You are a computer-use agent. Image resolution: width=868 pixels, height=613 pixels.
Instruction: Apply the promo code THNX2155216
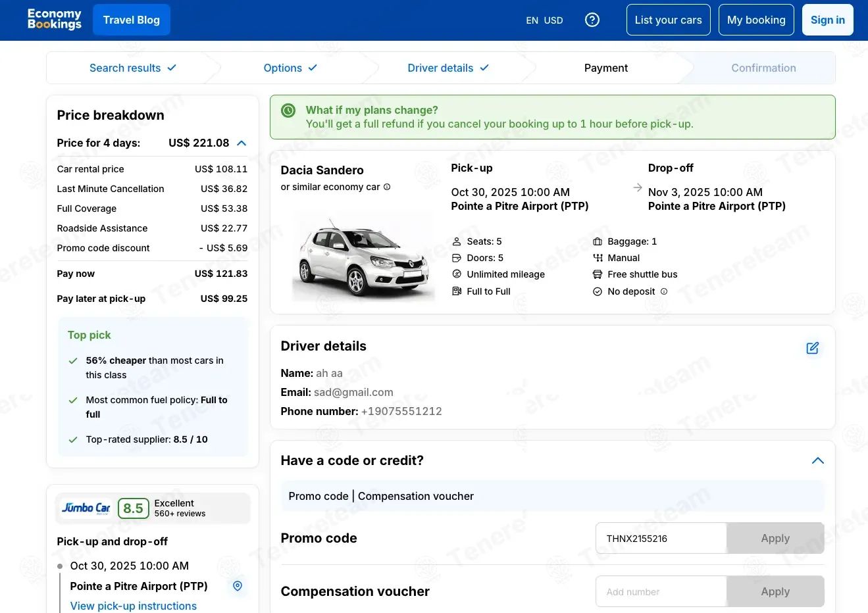[775, 538]
